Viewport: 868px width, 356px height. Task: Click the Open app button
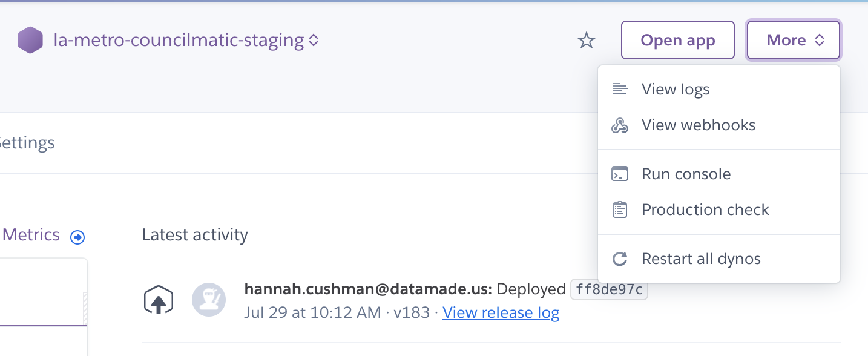[x=677, y=40]
